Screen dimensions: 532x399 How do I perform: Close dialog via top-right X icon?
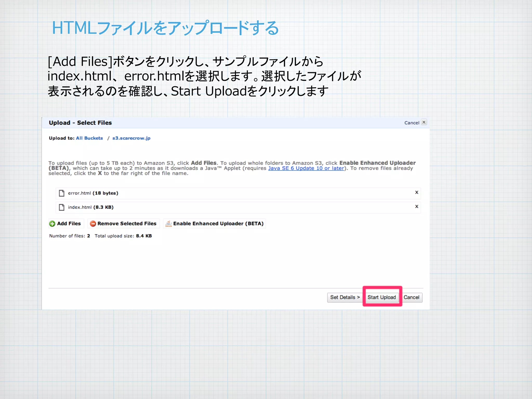(x=424, y=122)
